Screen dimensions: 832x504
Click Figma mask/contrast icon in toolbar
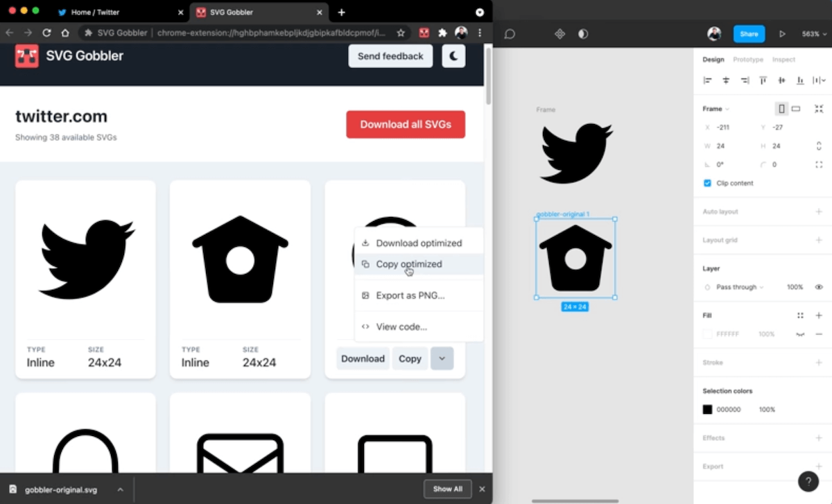tap(583, 33)
